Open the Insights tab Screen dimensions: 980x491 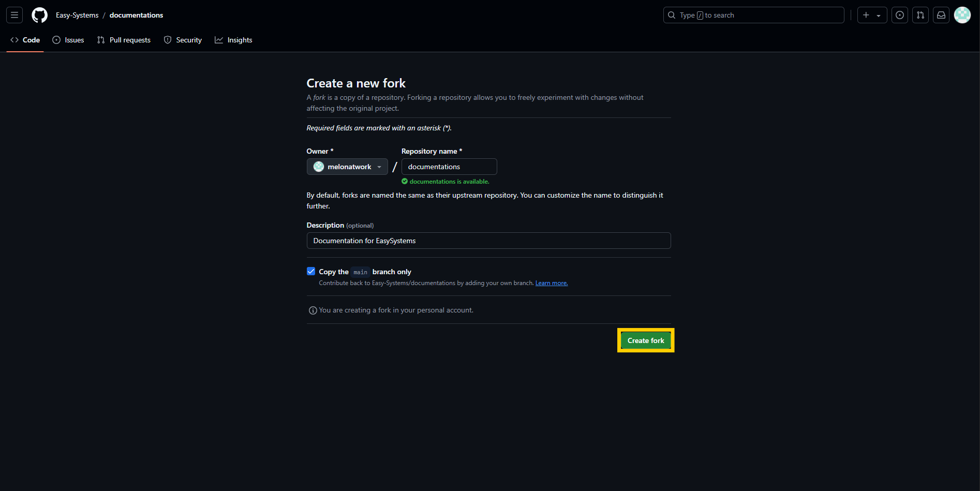pyautogui.click(x=234, y=40)
